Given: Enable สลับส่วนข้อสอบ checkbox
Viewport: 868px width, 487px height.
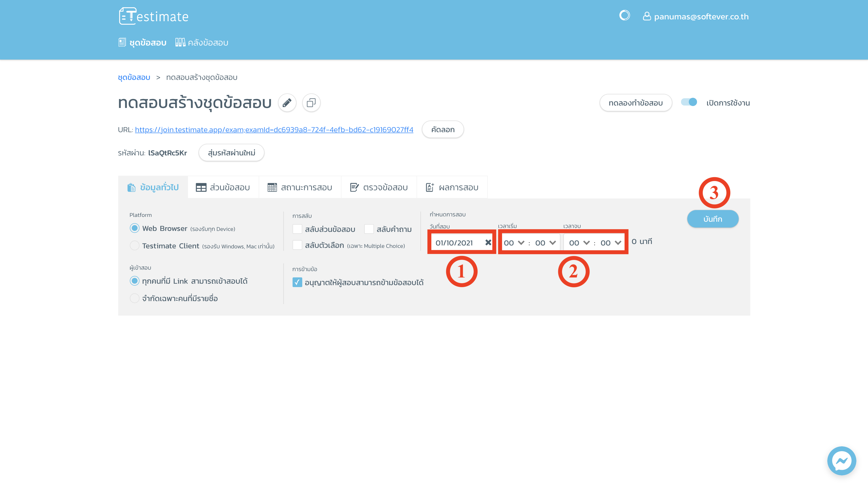Looking at the screenshot, I should coord(297,229).
